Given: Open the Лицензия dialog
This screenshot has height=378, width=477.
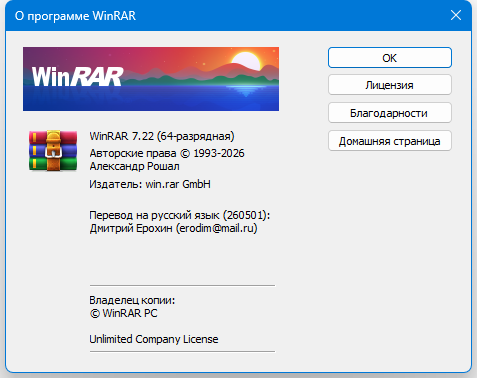Looking at the screenshot, I should point(390,85).
